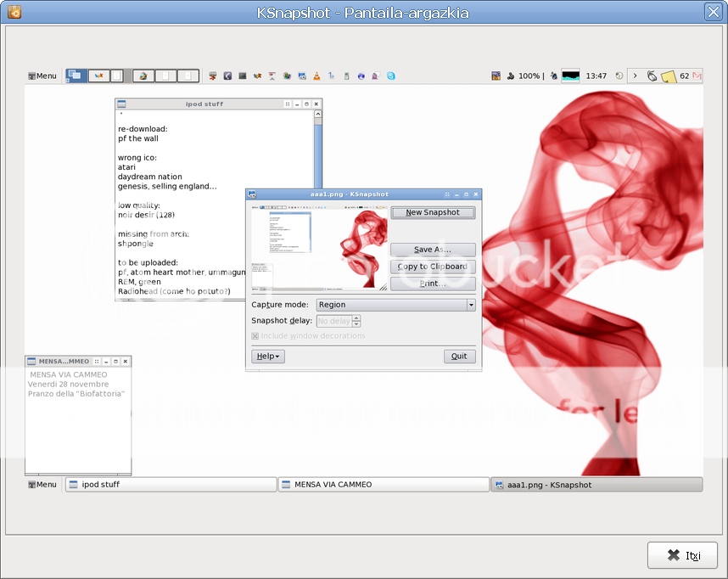Select MENSA VIA CAMMEO taskbar entry
The height and width of the screenshot is (579, 728).
pos(384,485)
